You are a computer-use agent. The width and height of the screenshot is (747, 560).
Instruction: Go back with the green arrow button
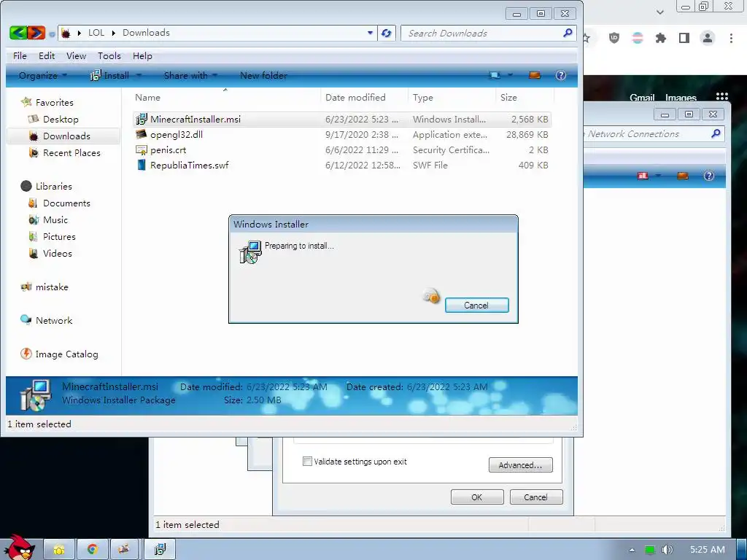click(x=18, y=33)
